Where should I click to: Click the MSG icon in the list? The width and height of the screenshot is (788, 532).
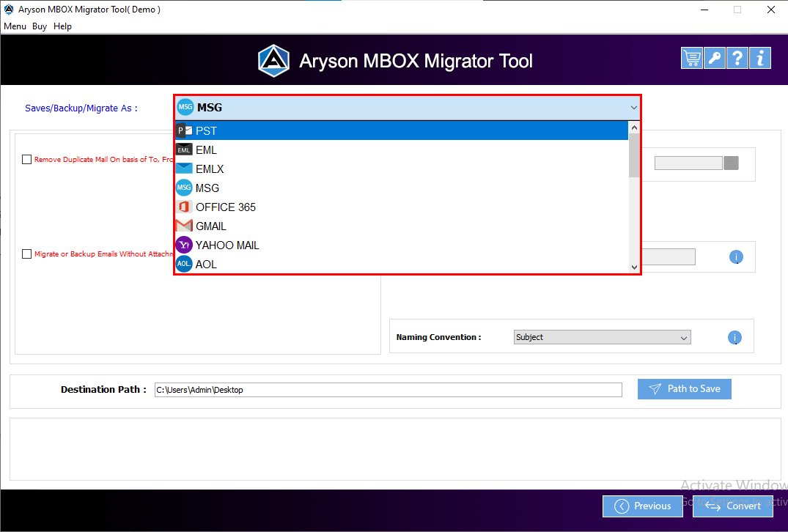184,188
